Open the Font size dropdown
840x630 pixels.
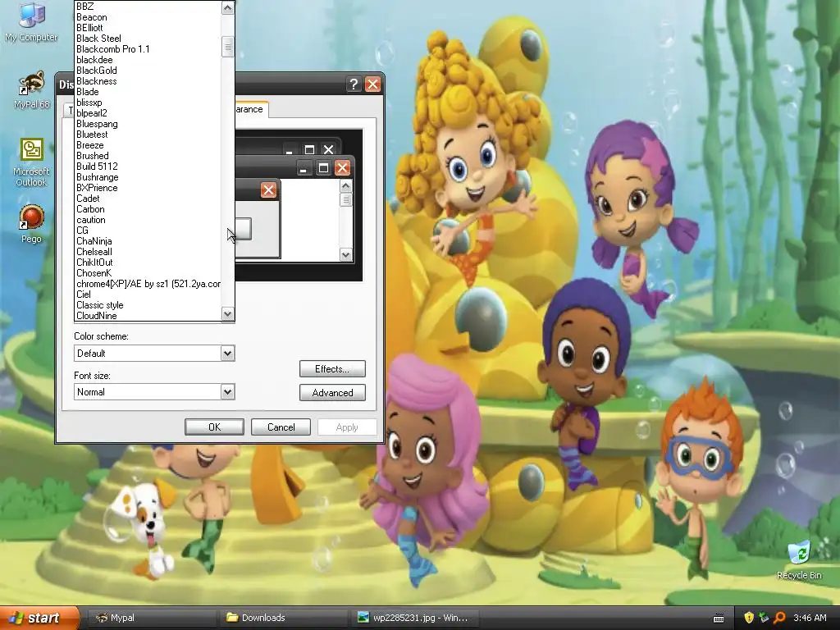click(x=154, y=391)
